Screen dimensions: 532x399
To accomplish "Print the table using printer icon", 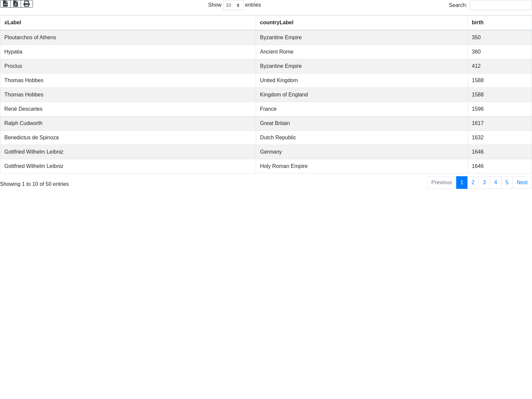I will (27, 4).
